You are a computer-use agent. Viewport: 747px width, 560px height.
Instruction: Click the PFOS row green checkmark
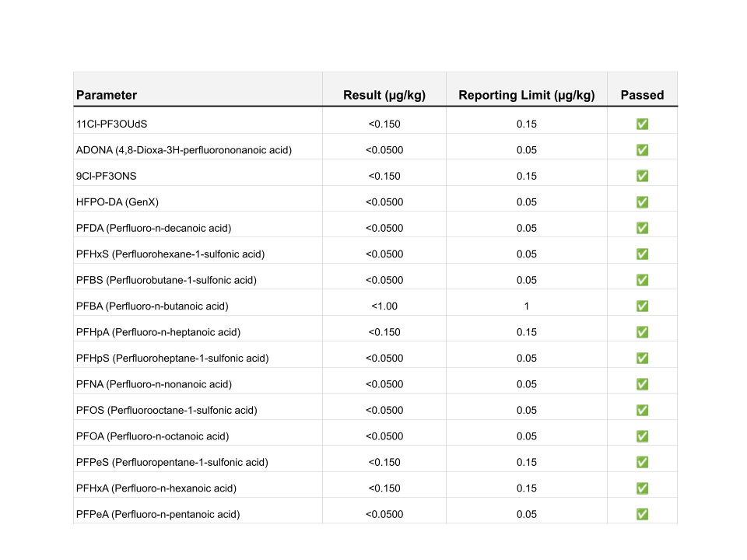(642, 410)
